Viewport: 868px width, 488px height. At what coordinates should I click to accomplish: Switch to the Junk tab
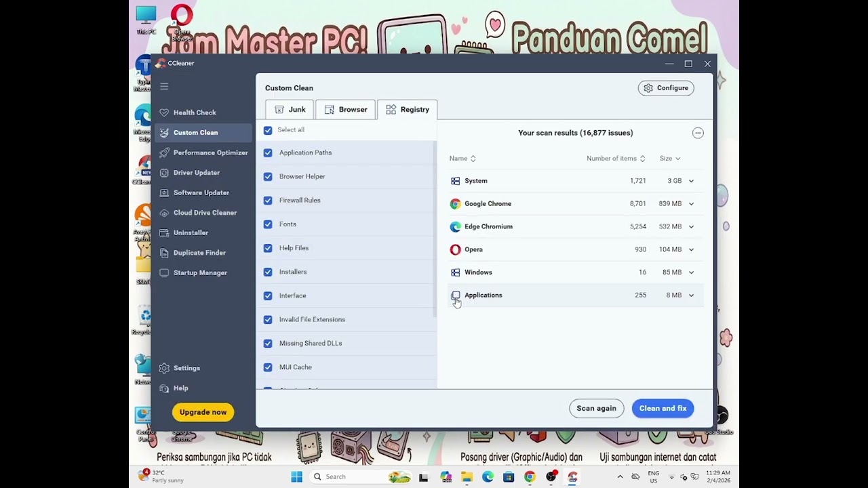point(290,110)
